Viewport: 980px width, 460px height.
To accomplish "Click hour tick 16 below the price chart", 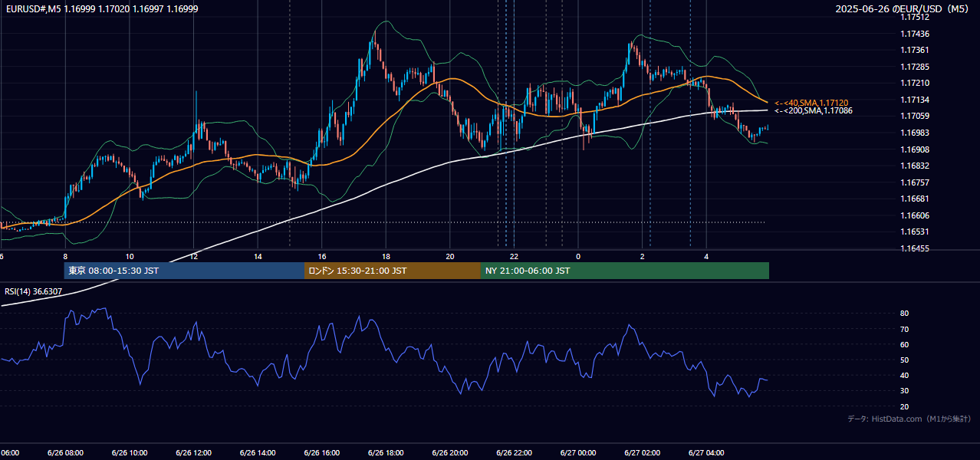I will tap(322, 257).
